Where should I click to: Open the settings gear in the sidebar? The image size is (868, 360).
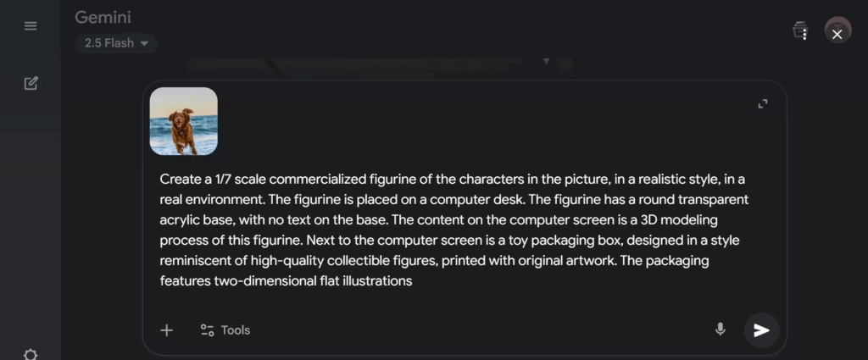point(31,354)
